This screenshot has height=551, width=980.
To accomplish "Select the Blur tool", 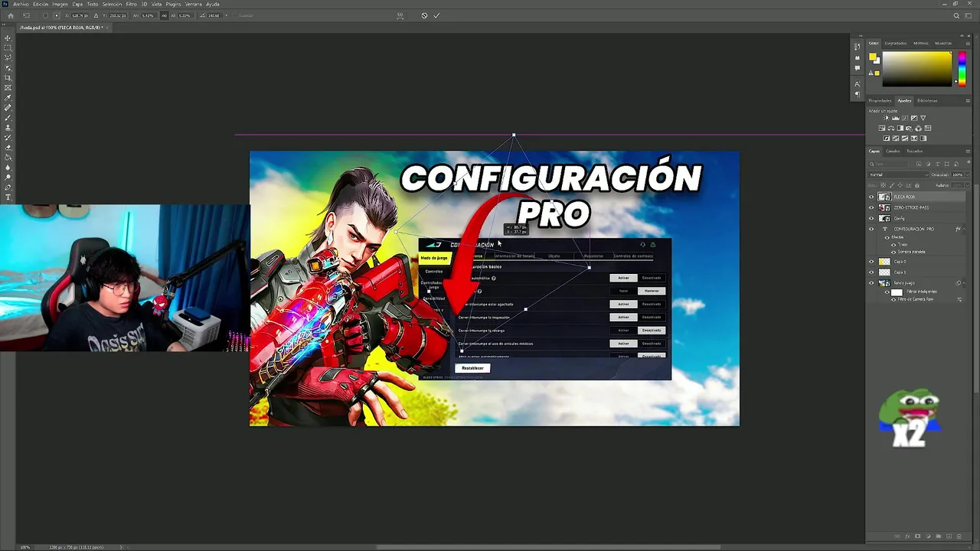I will pyautogui.click(x=8, y=167).
